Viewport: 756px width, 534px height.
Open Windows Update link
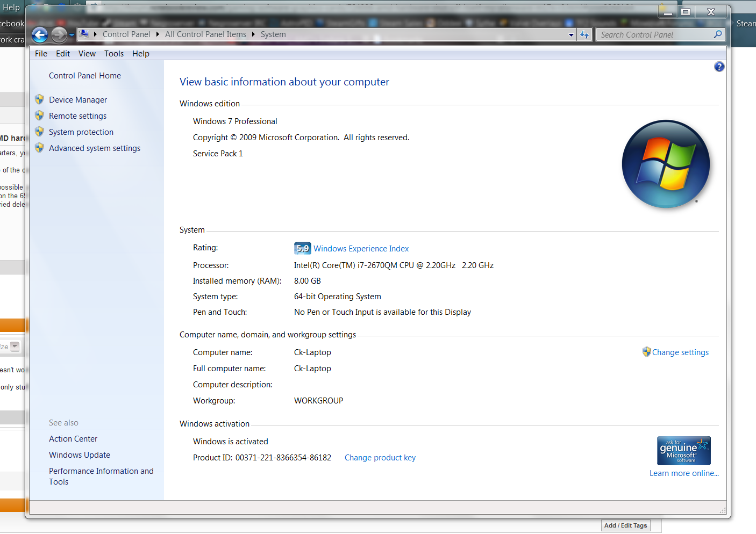(x=80, y=455)
